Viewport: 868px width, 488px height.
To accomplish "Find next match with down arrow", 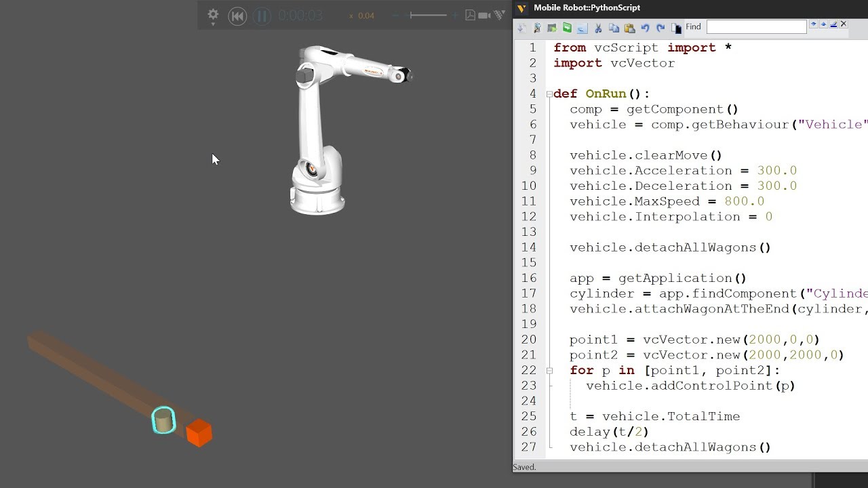I will [x=813, y=24].
